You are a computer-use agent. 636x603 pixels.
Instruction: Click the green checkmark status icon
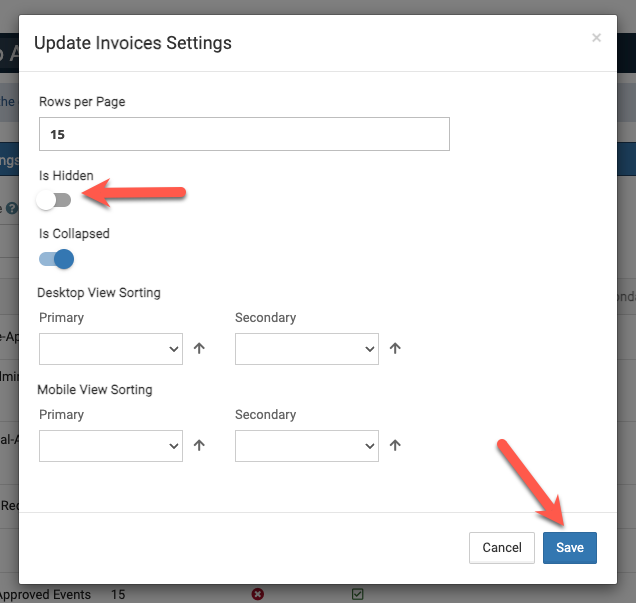[x=357, y=594]
